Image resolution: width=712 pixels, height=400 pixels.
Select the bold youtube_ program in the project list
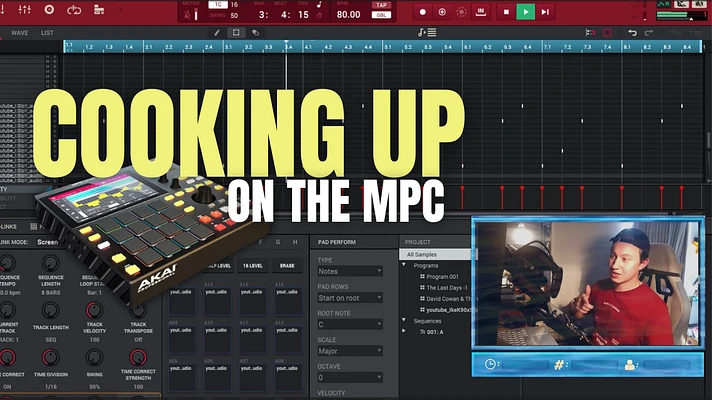(448, 310)
